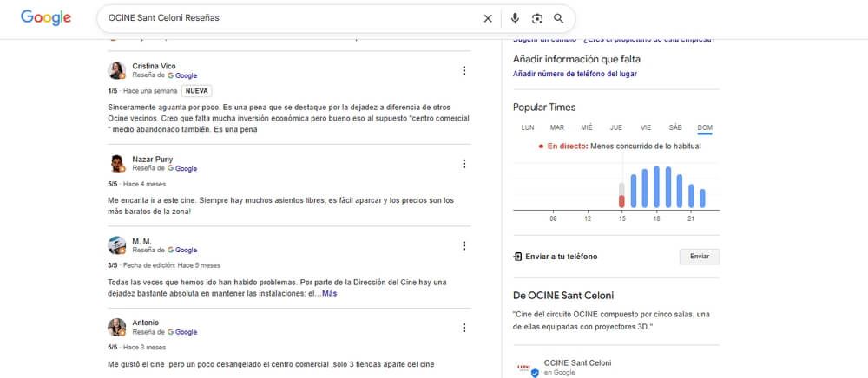Click the Enviar button
The height and width of the screenshot is (378, 868).
[x=700, y=257]
